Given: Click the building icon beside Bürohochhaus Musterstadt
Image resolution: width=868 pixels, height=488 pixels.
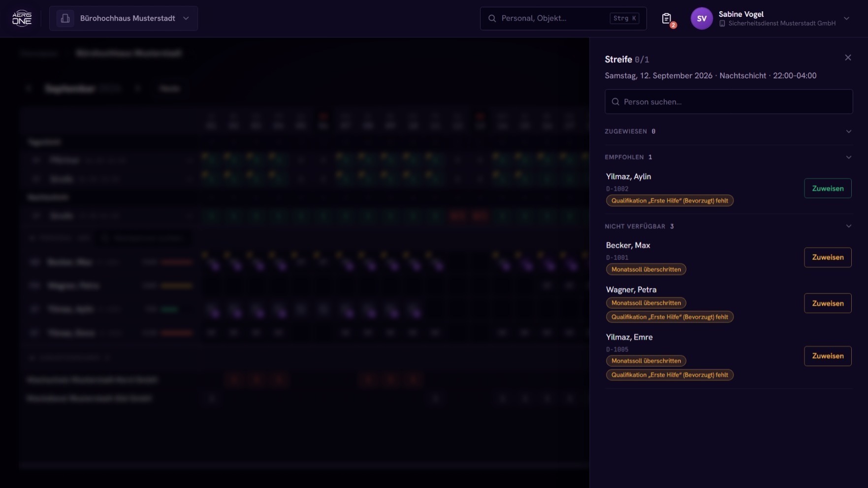Looking at the screenshot, I should click(65, 18).
